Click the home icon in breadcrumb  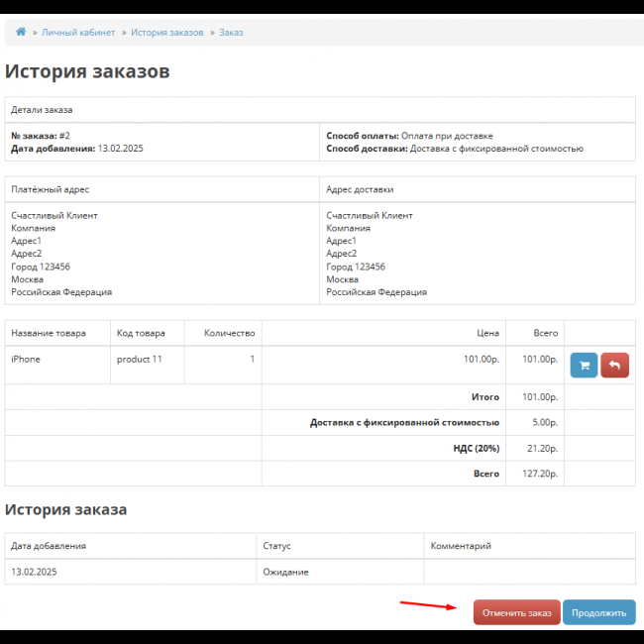pos(21,33)
